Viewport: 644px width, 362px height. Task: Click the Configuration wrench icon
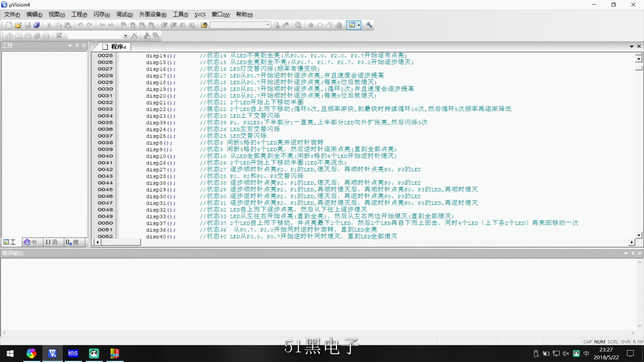(x=369, y=25)
